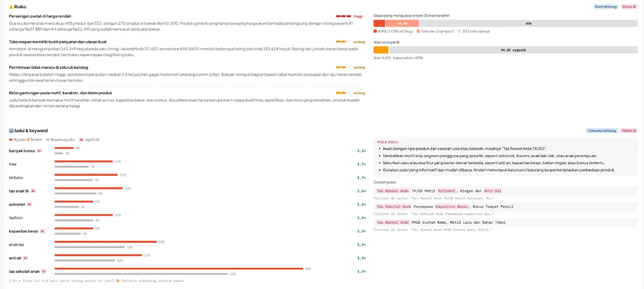Screen dimensions: 644x289
Task: Click the icon beside Judul & keyword heading
Action: (x=11, y=130)
